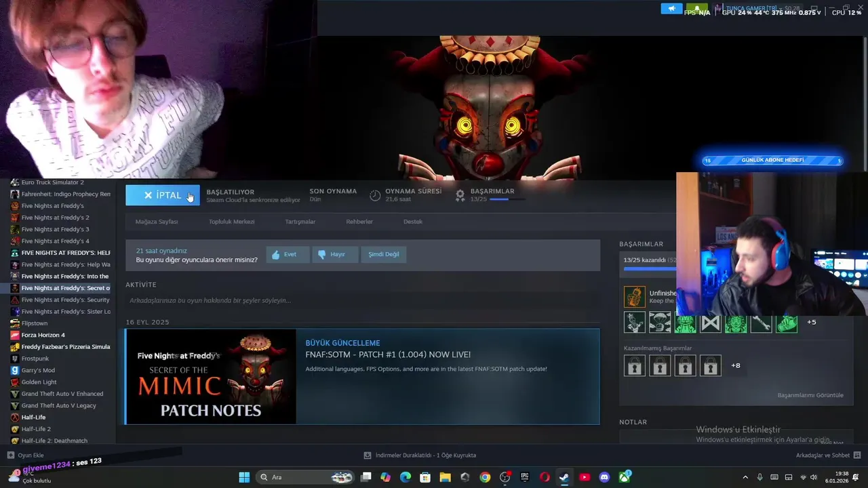Click the Garry's Mod game icon

(15, 370)
